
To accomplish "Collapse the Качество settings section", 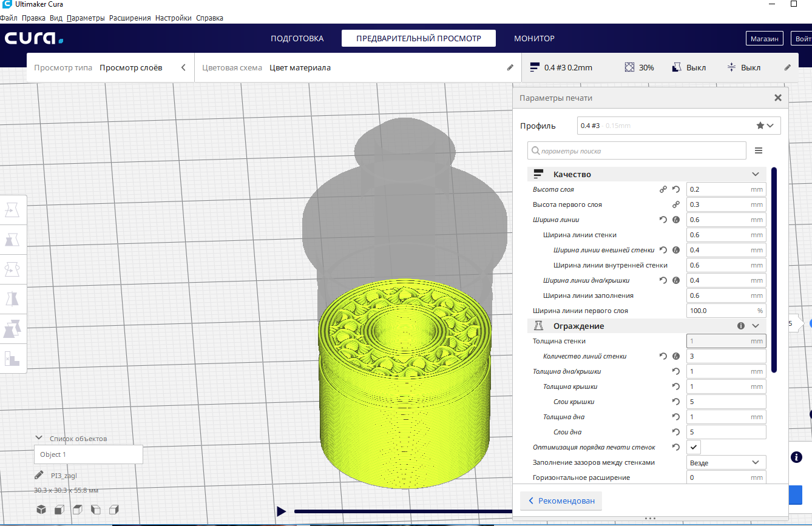I will (x=756, y=174).
